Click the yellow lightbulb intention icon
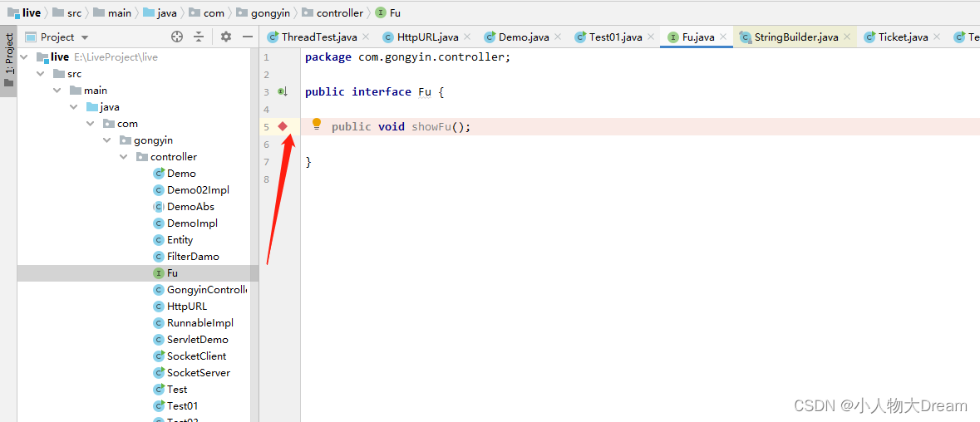 tap(317, 124)
